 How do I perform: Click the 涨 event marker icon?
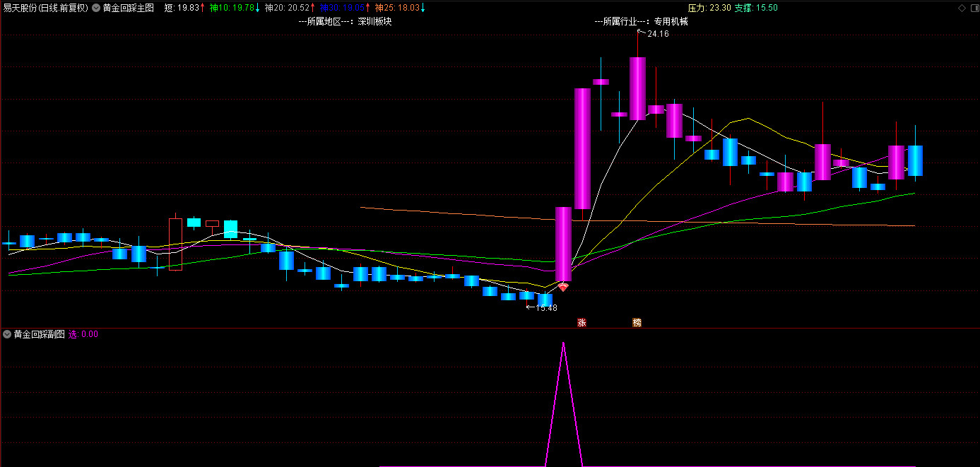point(581,323)
